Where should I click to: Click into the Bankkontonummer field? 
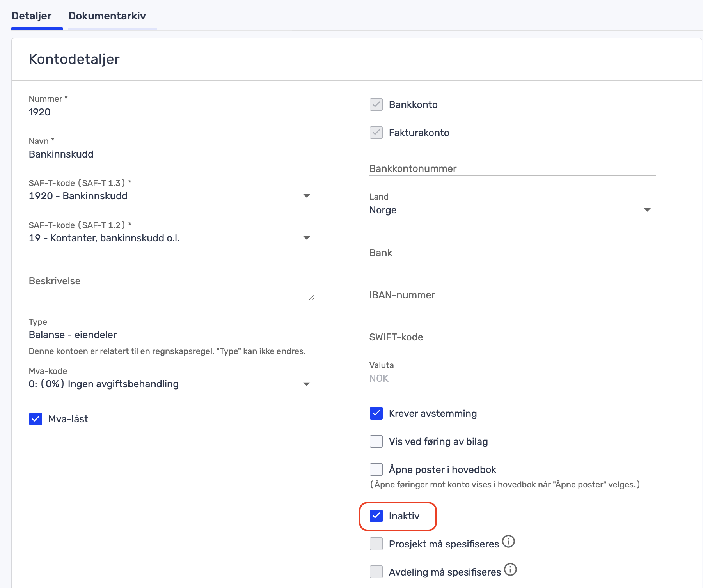(512, 169)
